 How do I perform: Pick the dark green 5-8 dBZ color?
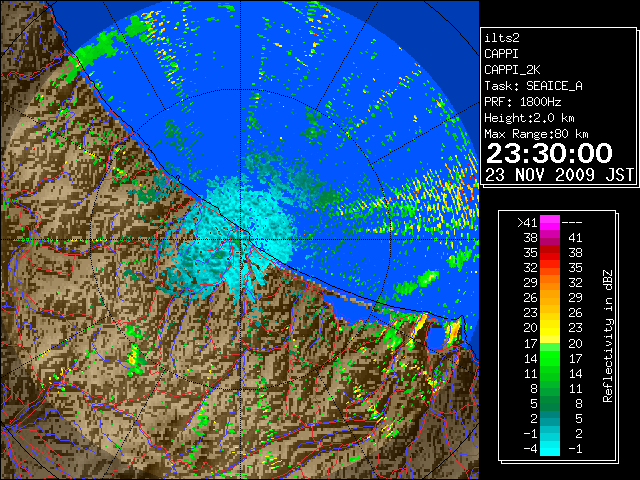550,403
